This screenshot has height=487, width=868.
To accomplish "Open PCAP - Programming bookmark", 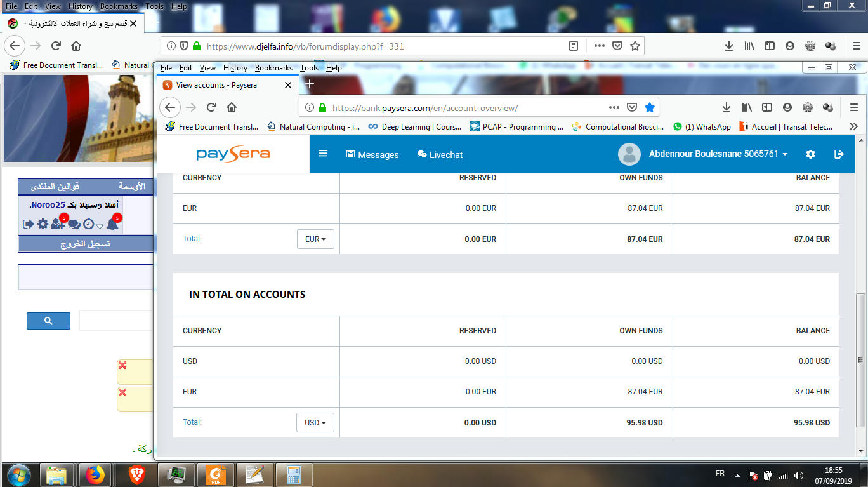I will coord(516,126).
